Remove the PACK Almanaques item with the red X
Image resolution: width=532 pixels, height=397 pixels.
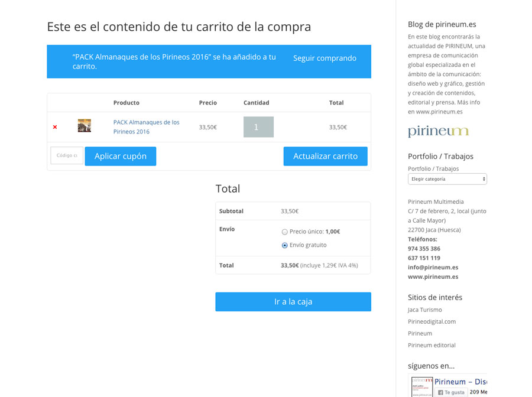pos(55,127)
